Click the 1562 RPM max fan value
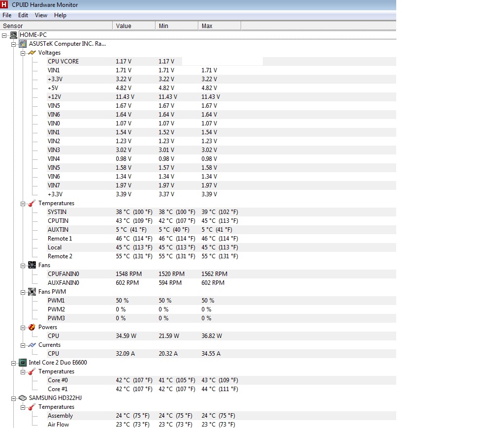Image resolution: width=504 pixels, height=428 pixels. point(215,274)
